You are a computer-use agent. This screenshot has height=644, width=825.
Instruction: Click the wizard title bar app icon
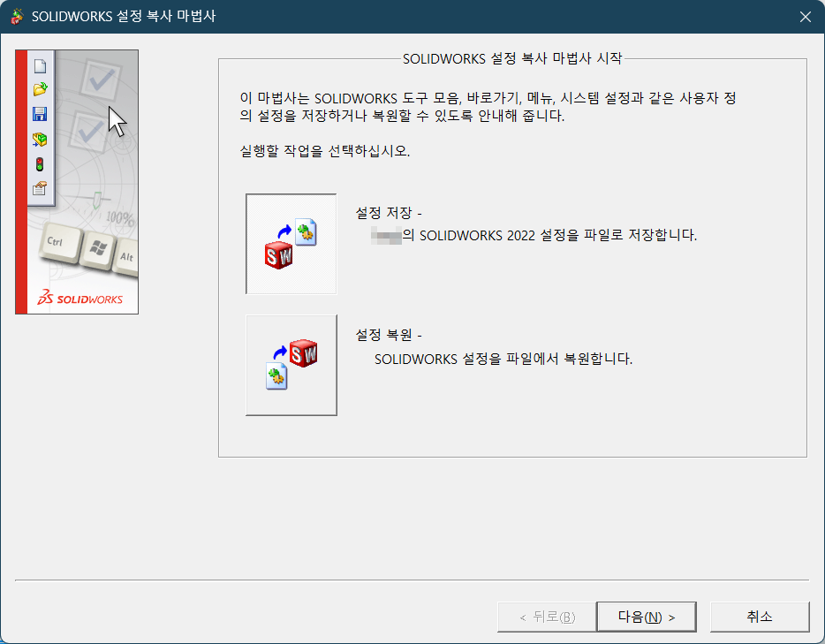point(18,16)
